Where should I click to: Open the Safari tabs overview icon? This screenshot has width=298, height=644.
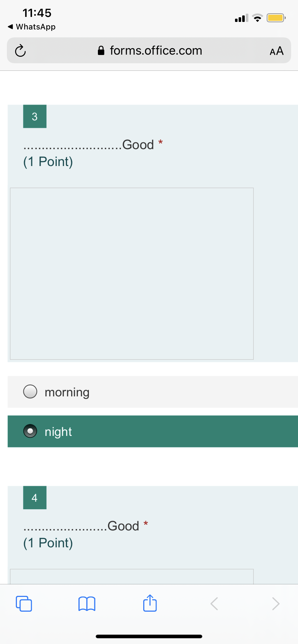point(24,603)
